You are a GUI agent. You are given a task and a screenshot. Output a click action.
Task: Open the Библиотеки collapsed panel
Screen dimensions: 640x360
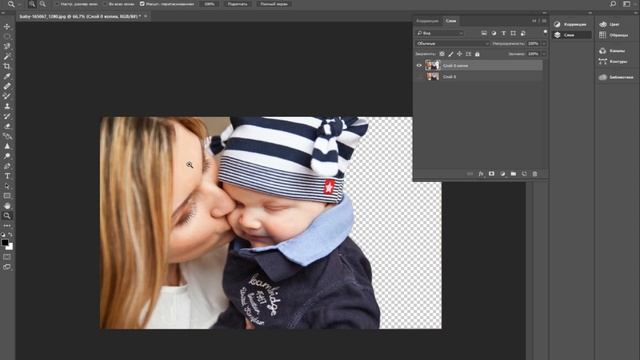point(617,77)
